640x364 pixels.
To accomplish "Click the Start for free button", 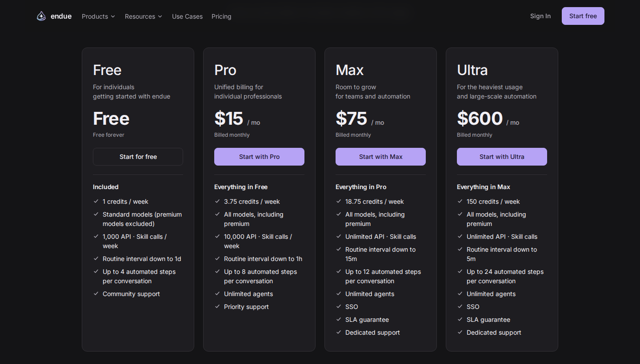I will pyautogui.click(x=138, y=157).
